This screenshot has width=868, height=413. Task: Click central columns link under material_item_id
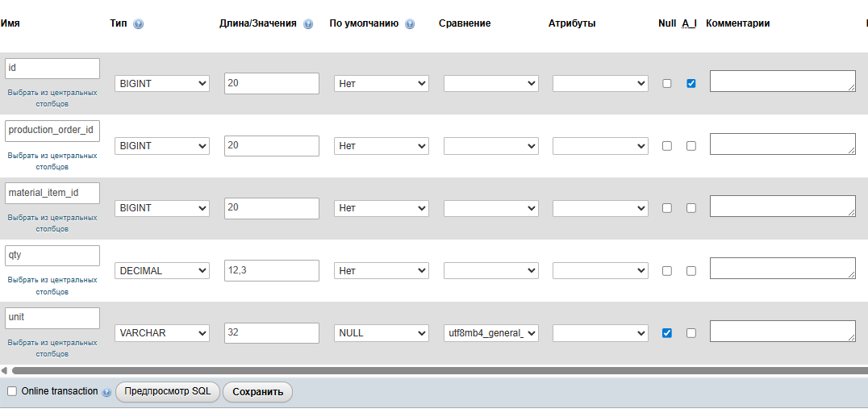coord(52,223)
